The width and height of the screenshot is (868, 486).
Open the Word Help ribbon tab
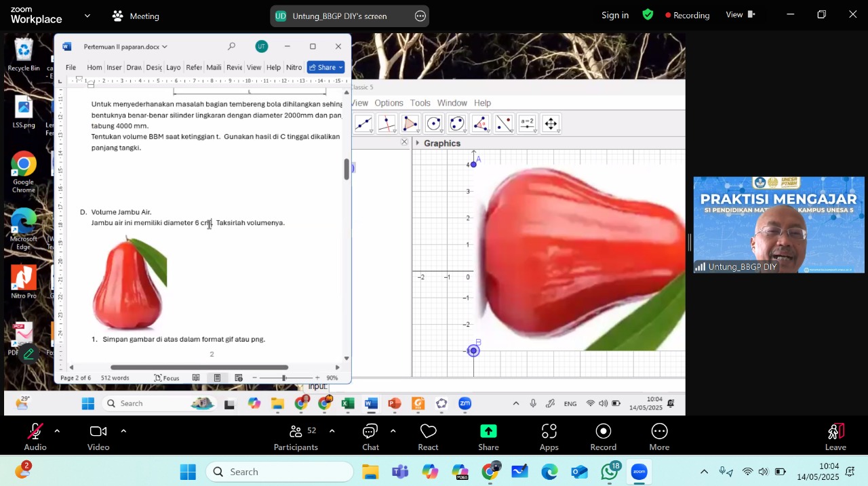pyautogui.click(x=273, y=67)
